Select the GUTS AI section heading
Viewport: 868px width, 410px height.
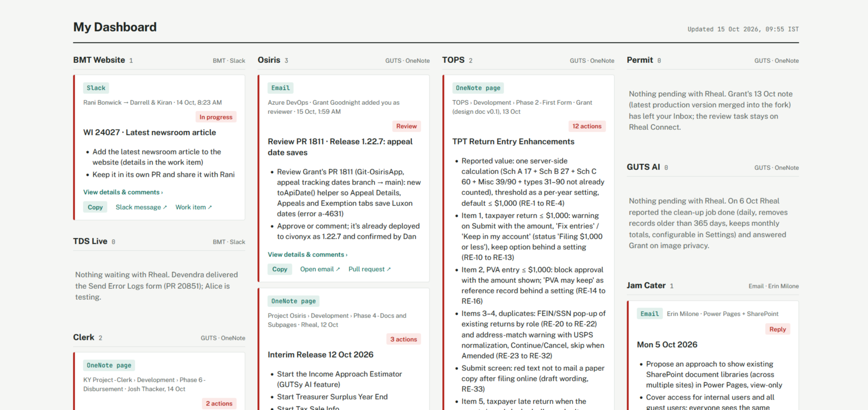[x=643, y=167]
